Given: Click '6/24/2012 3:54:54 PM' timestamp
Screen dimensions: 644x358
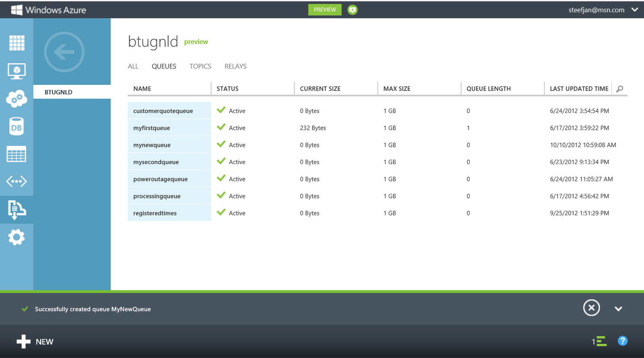Looking at the screenshot, I should [x=579, y=111].
